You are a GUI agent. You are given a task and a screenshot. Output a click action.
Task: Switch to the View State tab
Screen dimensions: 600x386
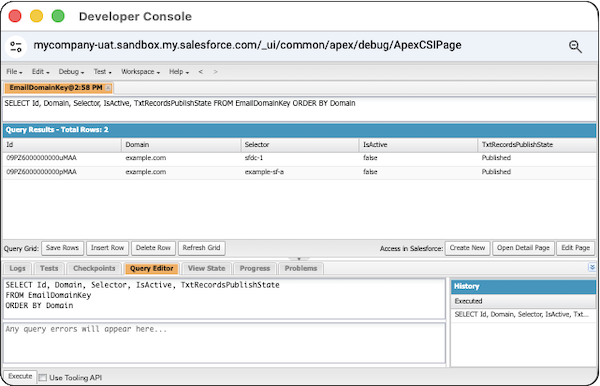coord(206,268)
